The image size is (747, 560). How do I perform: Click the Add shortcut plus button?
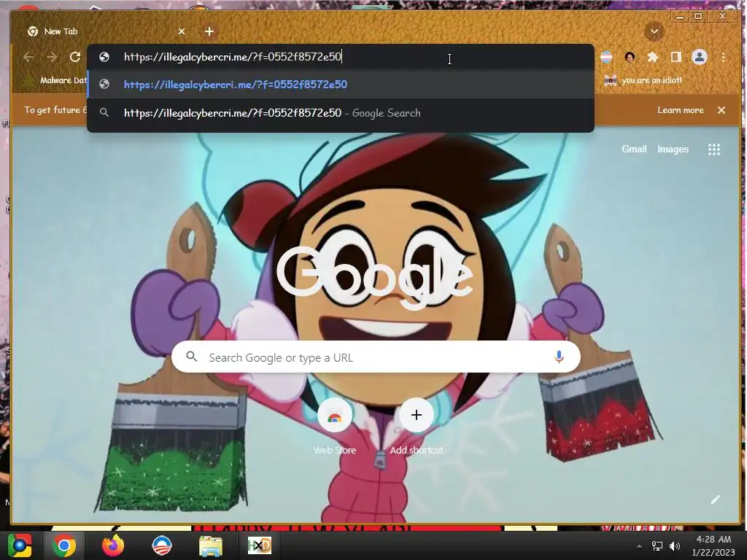[417, 415]
